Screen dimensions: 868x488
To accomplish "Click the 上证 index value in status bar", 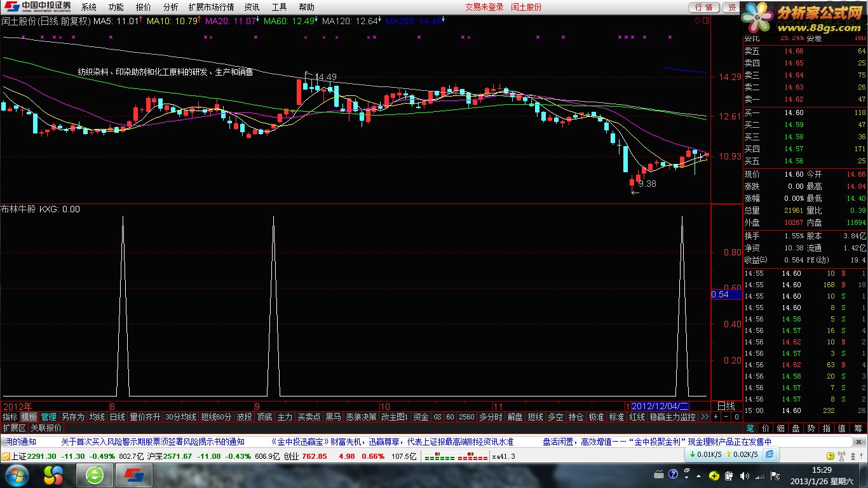I will (43, 456).
